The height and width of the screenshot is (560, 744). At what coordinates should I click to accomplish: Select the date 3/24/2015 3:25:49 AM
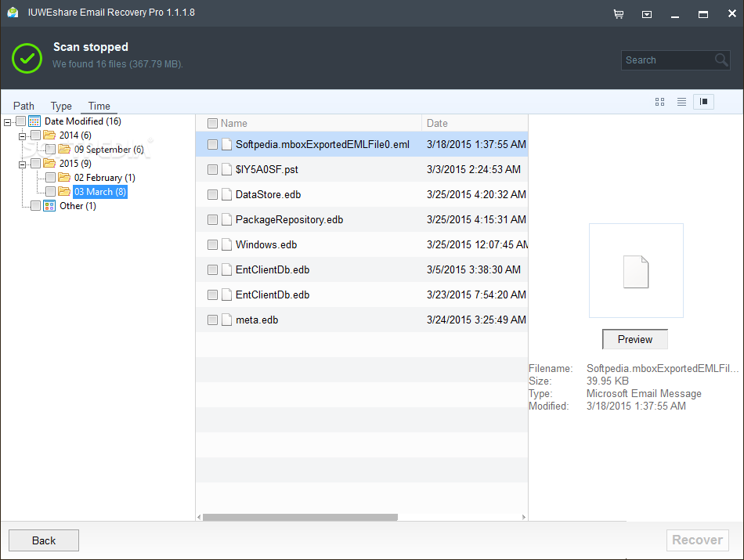(476, 320)
